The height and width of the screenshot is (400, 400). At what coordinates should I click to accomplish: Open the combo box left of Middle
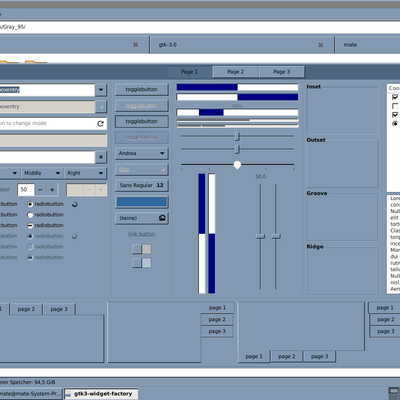(x=10, y=173)
